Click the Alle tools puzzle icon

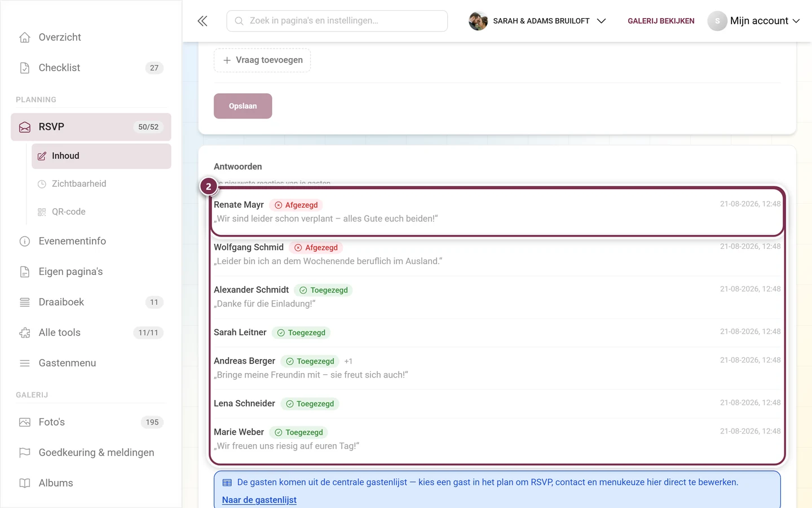25,333
